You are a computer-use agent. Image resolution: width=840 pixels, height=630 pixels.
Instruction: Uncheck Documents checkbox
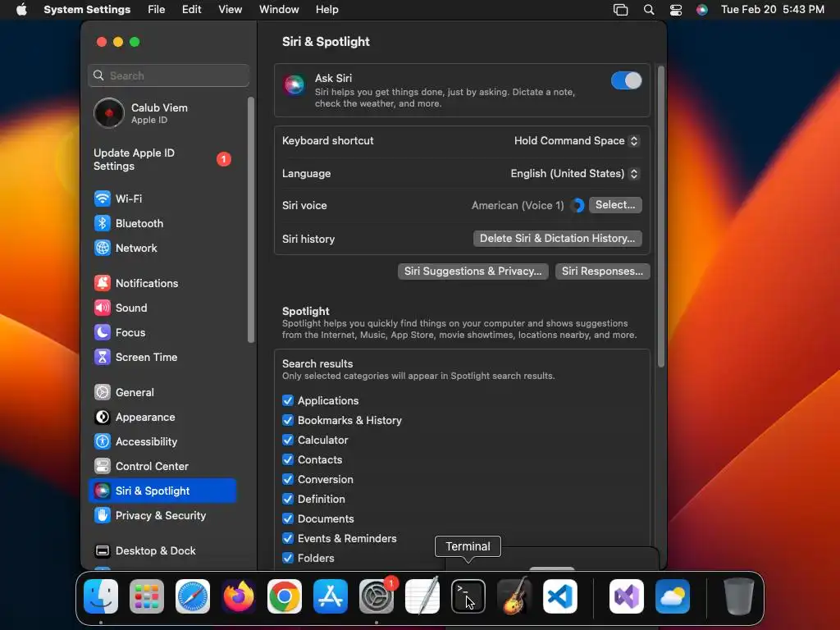(288, 519)
